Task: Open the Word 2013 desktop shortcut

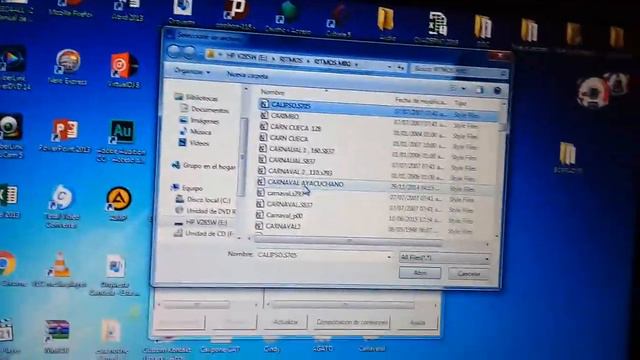Action: point(127,10)
